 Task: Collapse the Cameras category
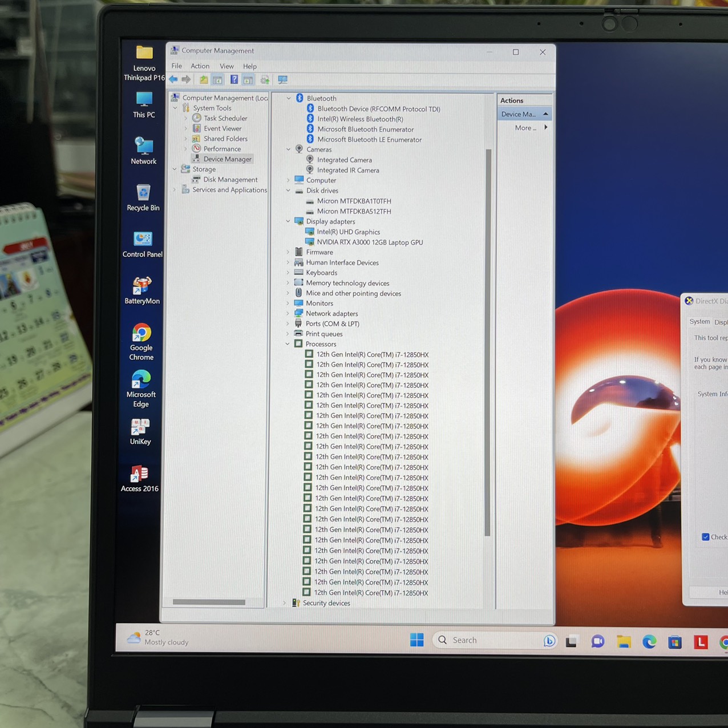289,149
